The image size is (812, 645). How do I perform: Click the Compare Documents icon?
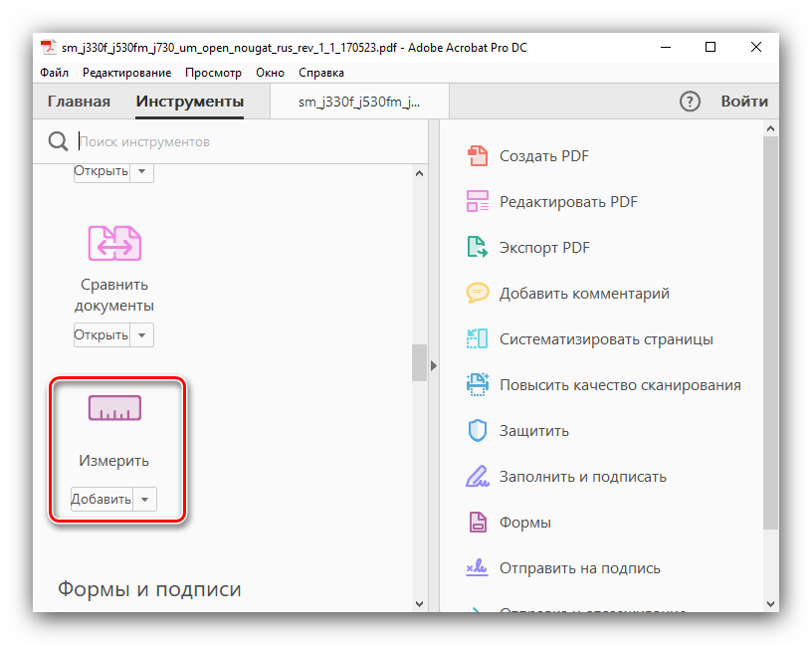114,243
